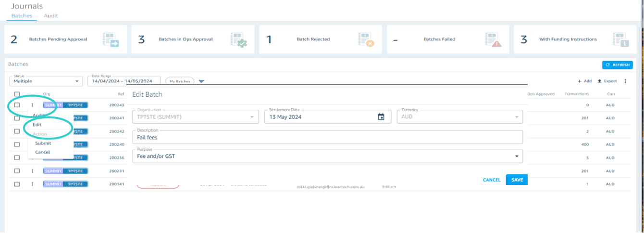This screenshot has height=233, width=644.
Task: Tick the checkbox for batch 200231
Action: pos(17,171)
